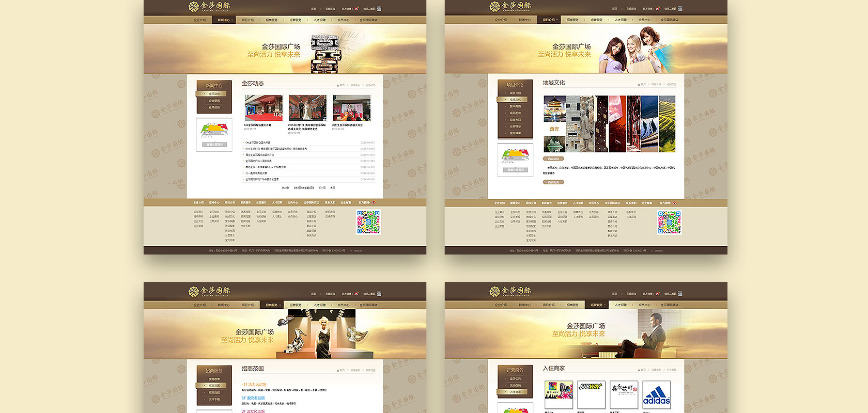This screenshot has width=868, height=413.
Task: Click the 西安历史 pill button
Action: [553, 182]
